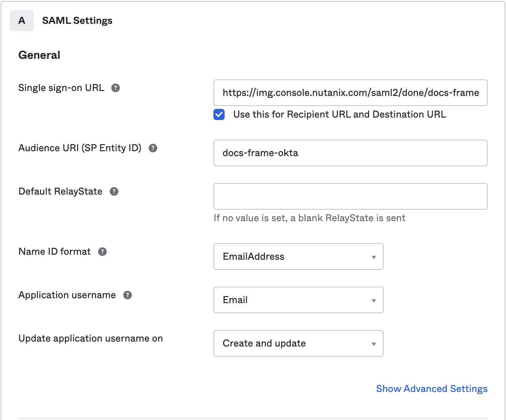This screenshot has width=506, height=420.
Task: Click the "A" section badge
Action: pyautogui.click(x=22, y=21)
